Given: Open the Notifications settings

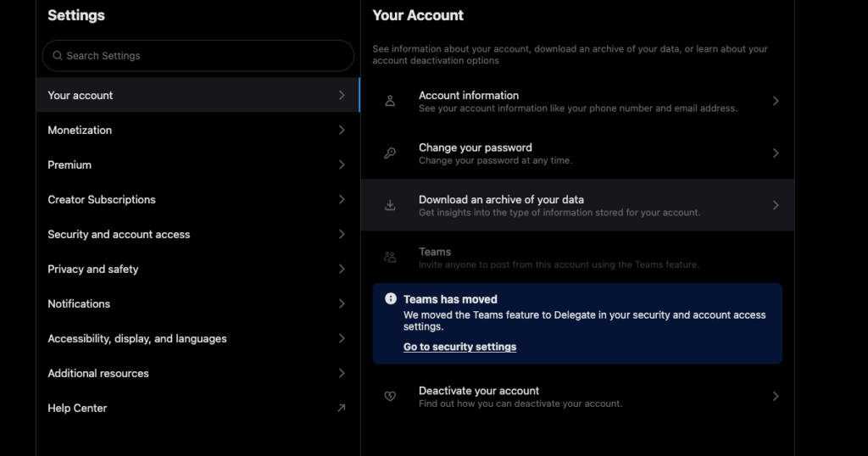Looking at the screenshot, I should pyautogui.click(x=198, y=303).
